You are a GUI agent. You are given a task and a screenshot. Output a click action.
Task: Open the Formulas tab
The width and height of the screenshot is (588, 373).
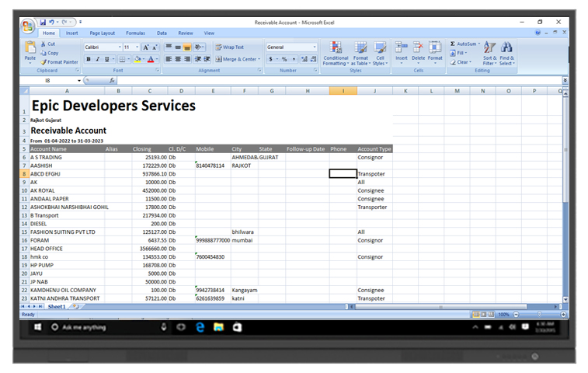point(135,33)
